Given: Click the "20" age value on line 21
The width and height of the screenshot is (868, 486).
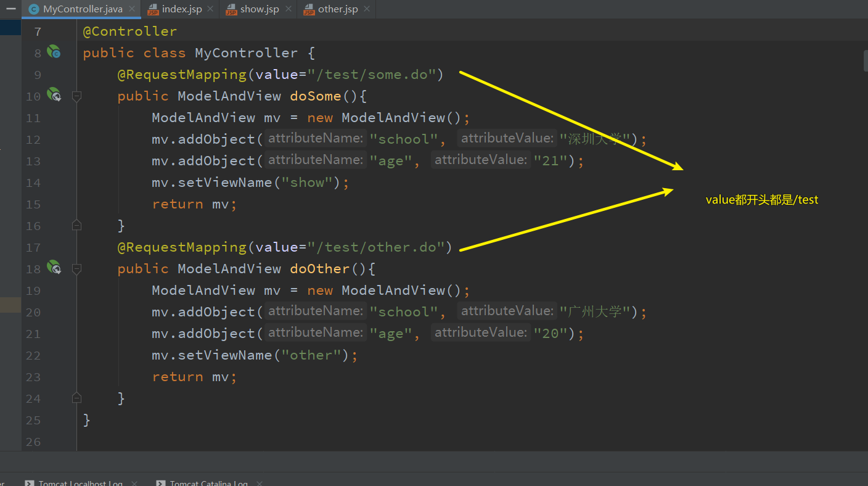Looking at the screenshot, I should (x=550, y=334).
